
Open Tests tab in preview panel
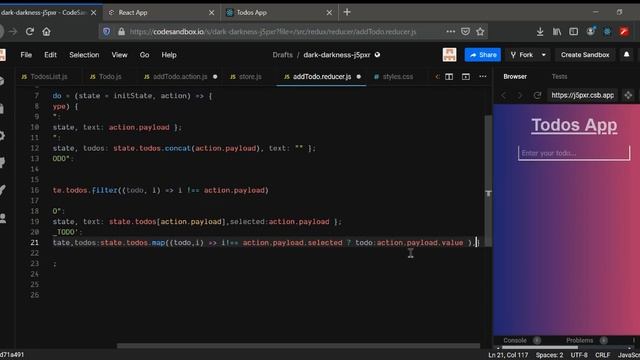559,77
